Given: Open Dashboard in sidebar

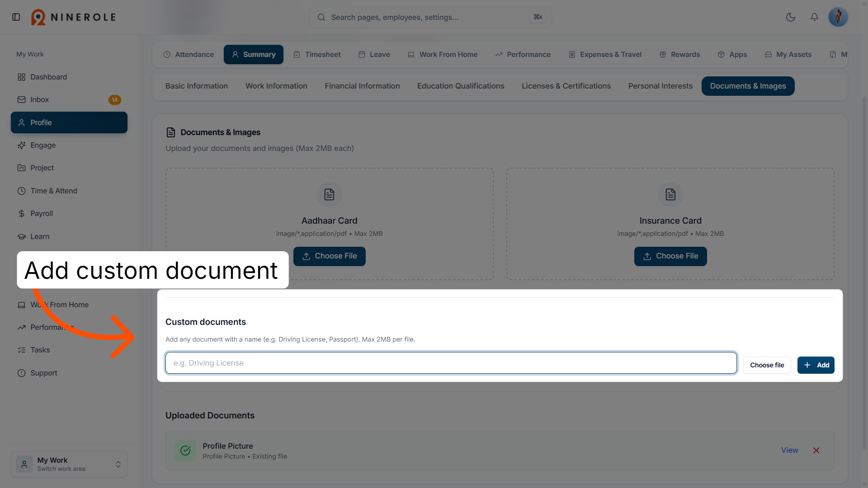Looking at the screenshot, I should pyautogui.click(x=69, y=77).
